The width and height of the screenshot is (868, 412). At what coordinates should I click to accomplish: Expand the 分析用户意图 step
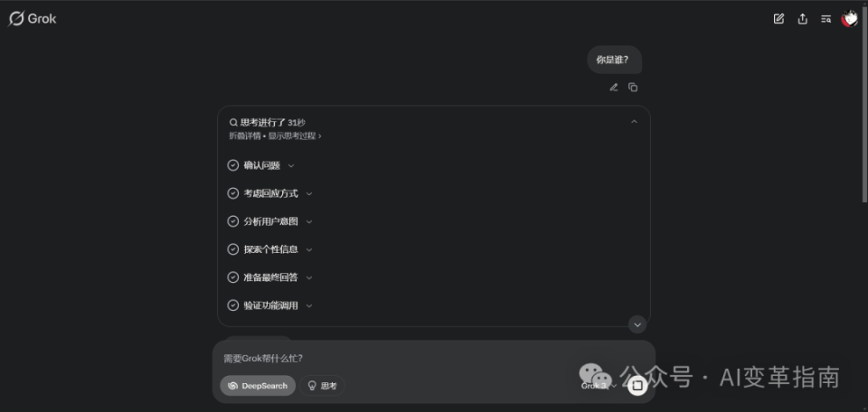coord(270,221)
